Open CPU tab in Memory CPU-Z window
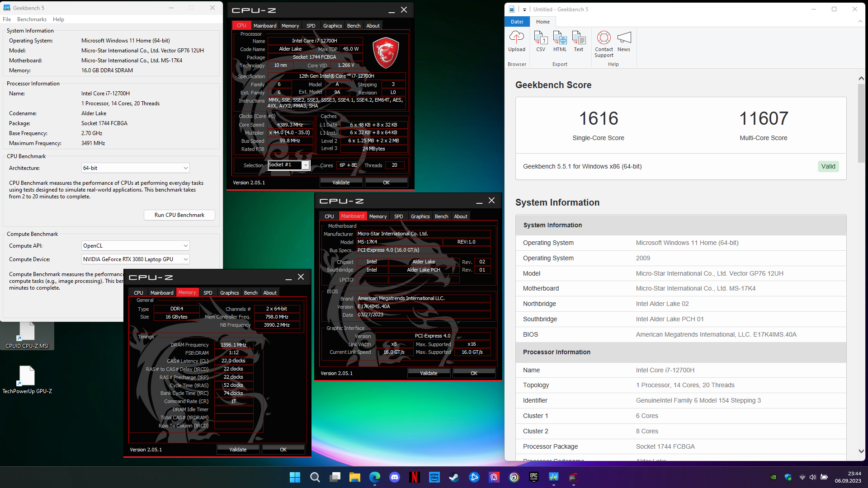The image size is (868, 488). [x=138, y=293]
